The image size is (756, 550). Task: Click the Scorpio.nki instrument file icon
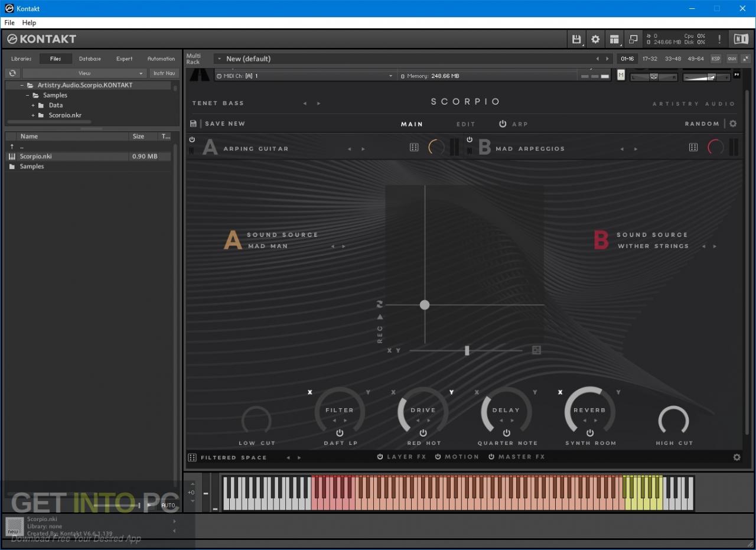(x=12, y=157)
